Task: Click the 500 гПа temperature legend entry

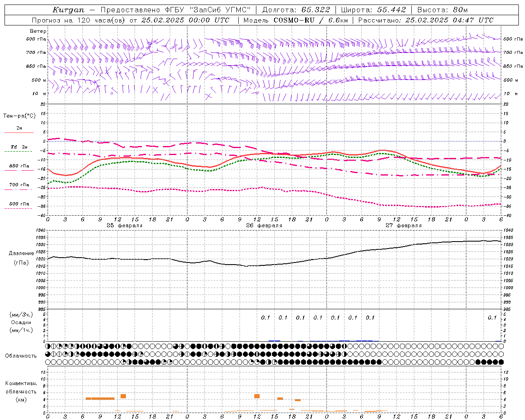Action: click(19, 204)
